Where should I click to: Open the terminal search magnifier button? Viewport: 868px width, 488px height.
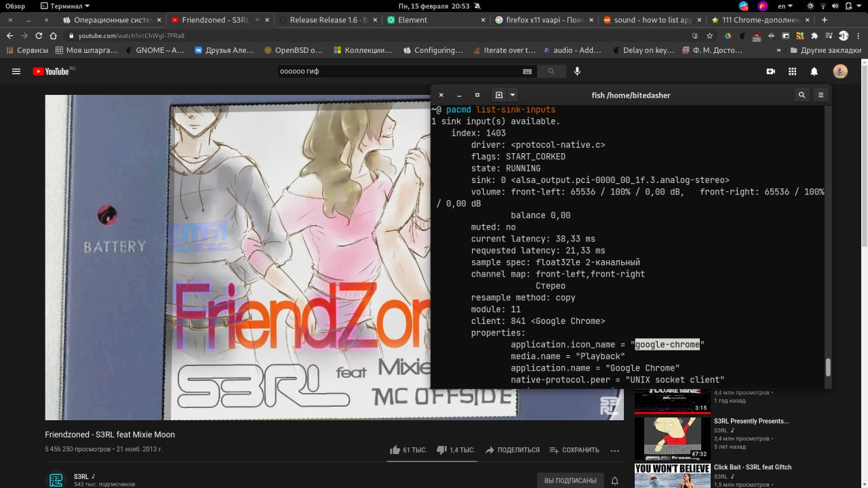[802, 96]
